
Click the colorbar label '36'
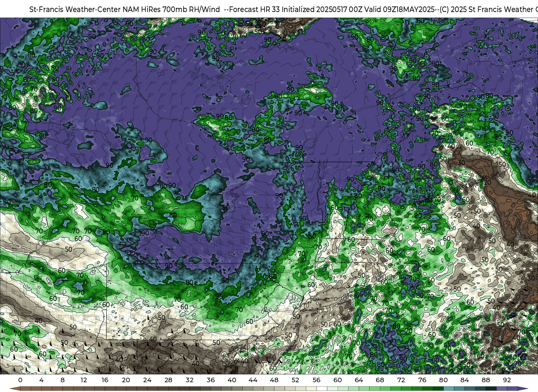[x=211, y=380]
